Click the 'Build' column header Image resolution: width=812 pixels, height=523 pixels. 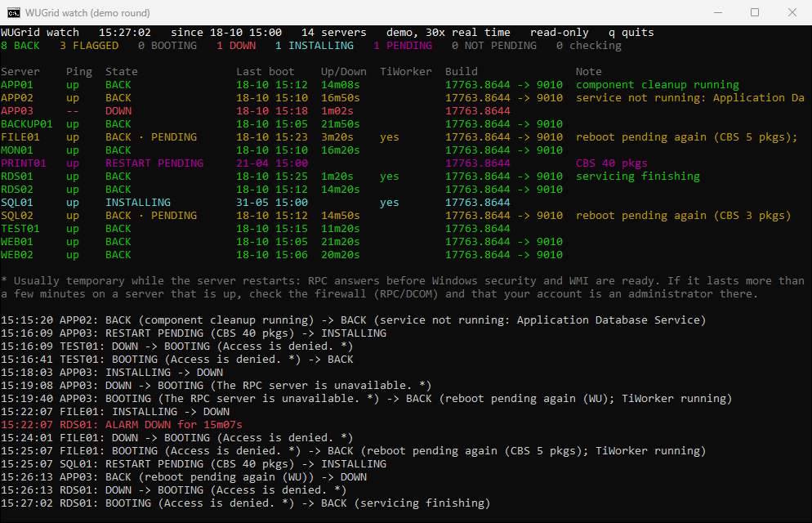462,71
